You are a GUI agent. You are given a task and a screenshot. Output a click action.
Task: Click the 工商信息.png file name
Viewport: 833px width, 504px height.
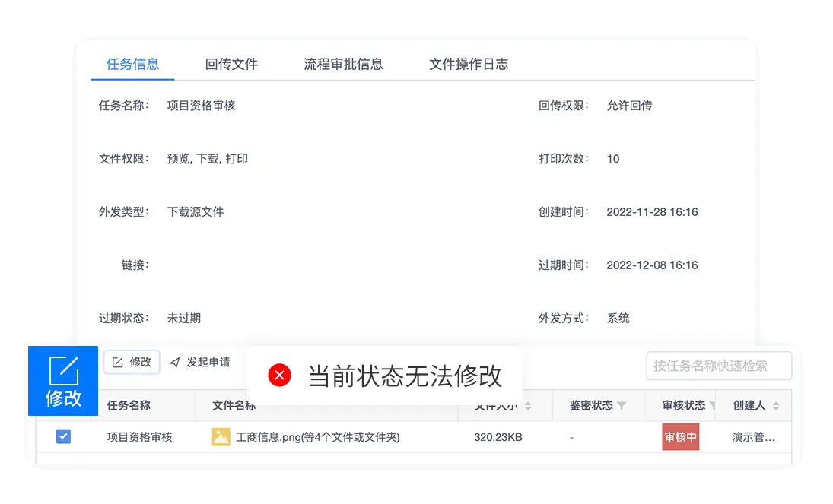318,437
